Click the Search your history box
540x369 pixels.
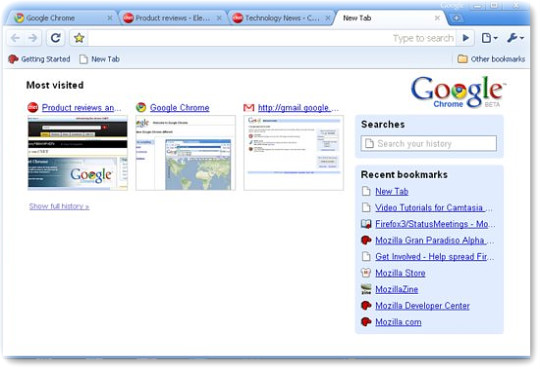pyautogui.click(x=429, y=143)
